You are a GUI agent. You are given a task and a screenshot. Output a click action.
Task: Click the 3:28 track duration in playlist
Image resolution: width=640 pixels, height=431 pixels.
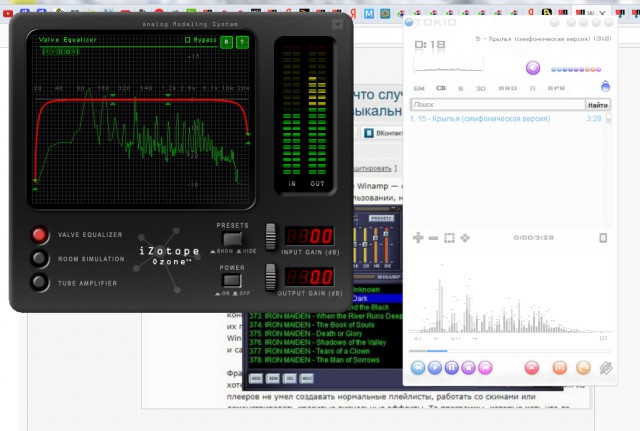(x=594, y=119)
